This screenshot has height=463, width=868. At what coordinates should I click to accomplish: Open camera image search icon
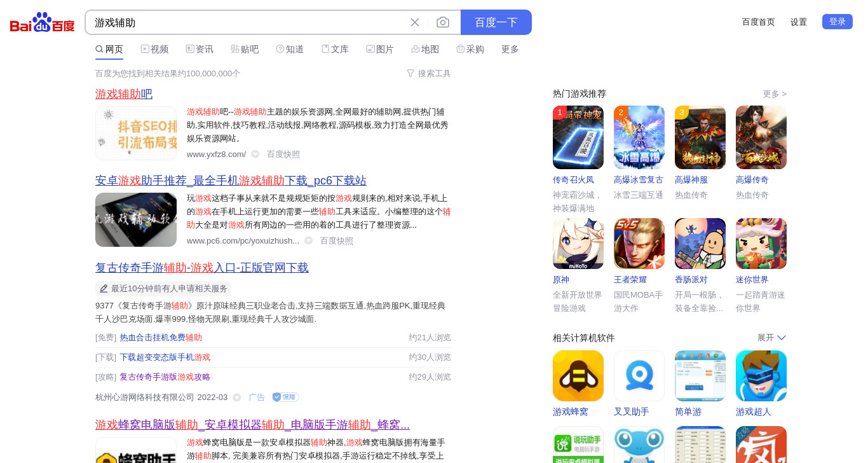tap(443, 22)
